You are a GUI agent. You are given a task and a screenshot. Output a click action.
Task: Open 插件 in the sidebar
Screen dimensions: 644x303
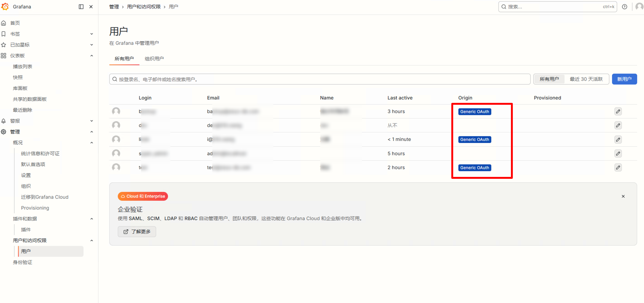tap(26, 230)
